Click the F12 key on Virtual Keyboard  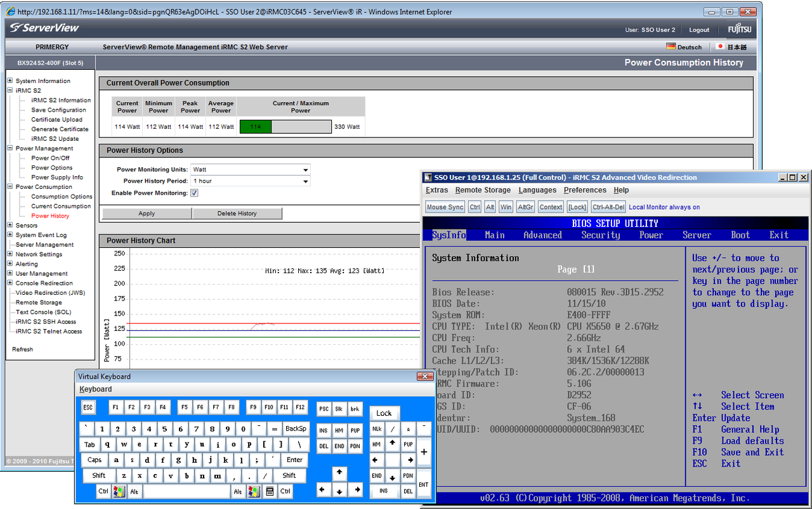[300, 407]
